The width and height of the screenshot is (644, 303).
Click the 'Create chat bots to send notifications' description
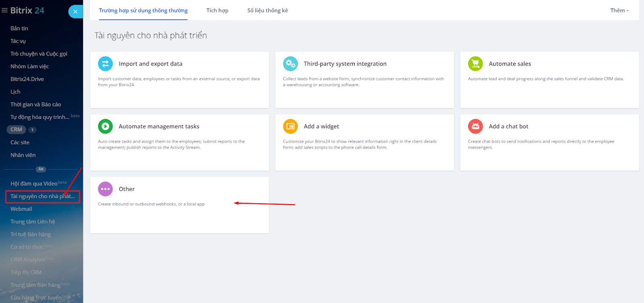pos(541,144)
